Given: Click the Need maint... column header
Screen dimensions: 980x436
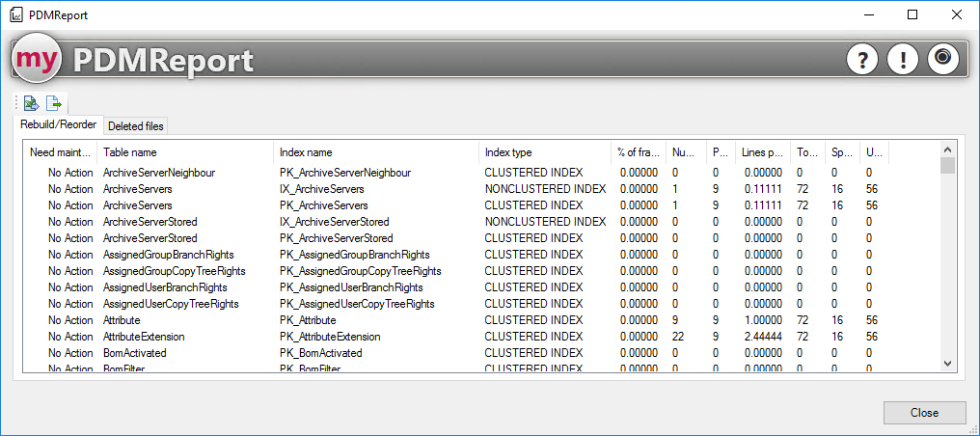Looking at the screenshot, I should click(x=61, y=152).
